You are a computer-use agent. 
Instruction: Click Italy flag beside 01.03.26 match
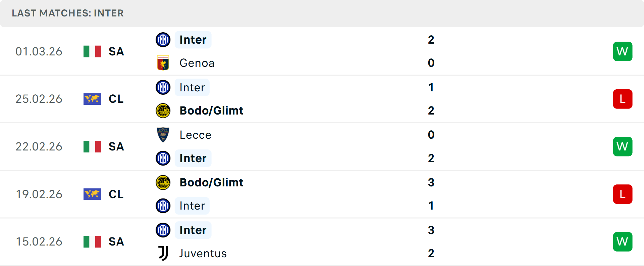coord(92,51)
